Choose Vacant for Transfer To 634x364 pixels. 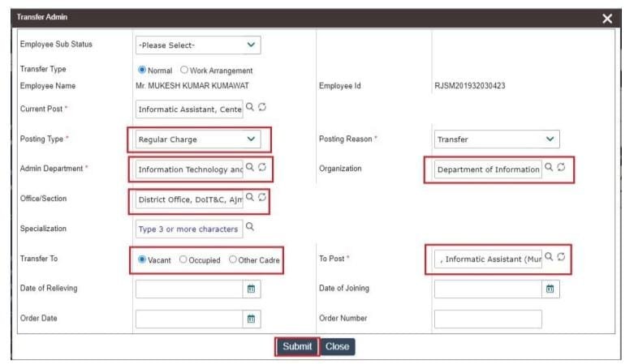pos(142,259)
